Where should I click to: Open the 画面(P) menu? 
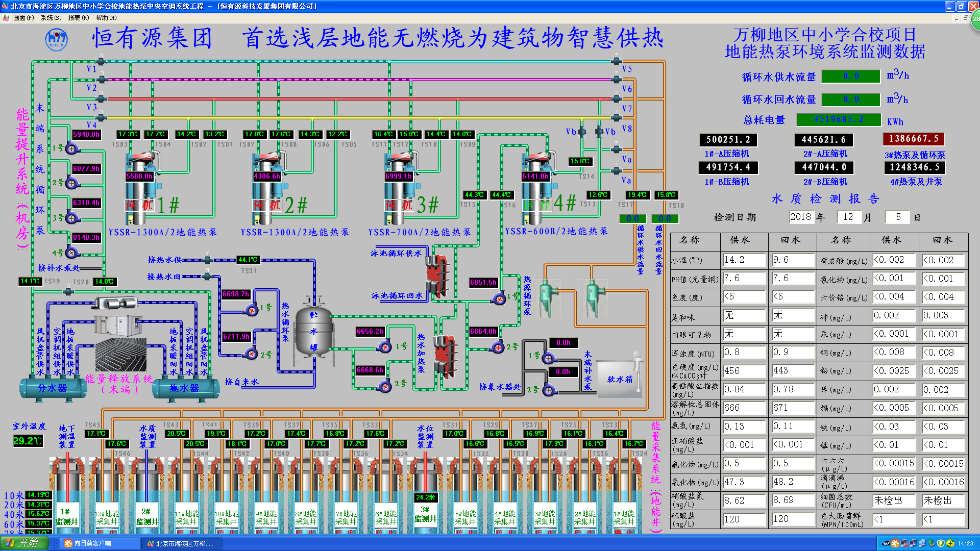[x=23, y=18]
